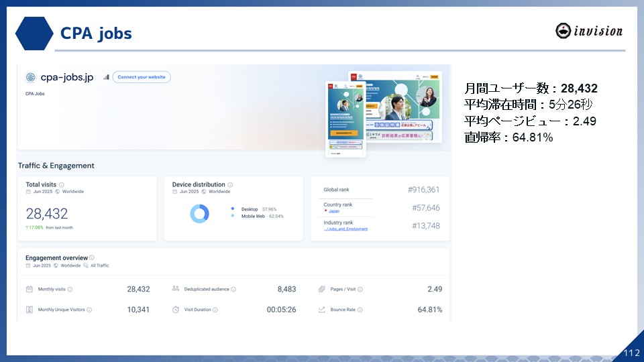Viewport: 644px width, 362px height.
Task: Click the Deduplicated audience info icon
Action: click(233, 290)
